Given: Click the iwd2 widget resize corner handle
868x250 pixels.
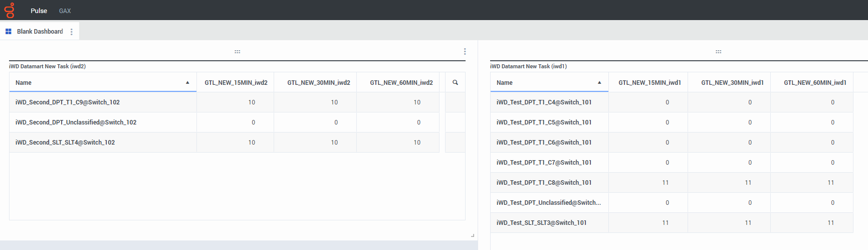Looking at the screenshot, I should [x=472, y=235].
